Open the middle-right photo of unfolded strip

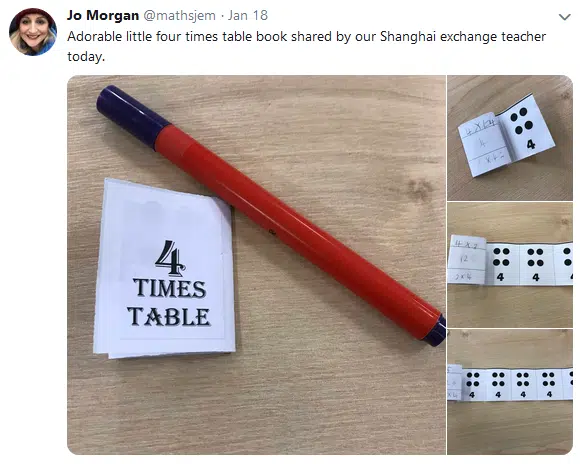point(510,265)
